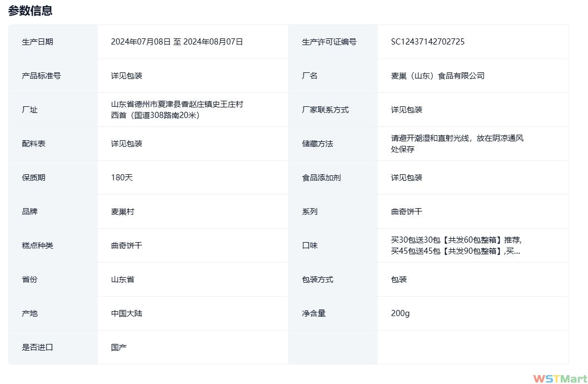The image size is (588, 384).
Task: Click the 包装 value beside 包装方式
Action: (x=399, y=279)
